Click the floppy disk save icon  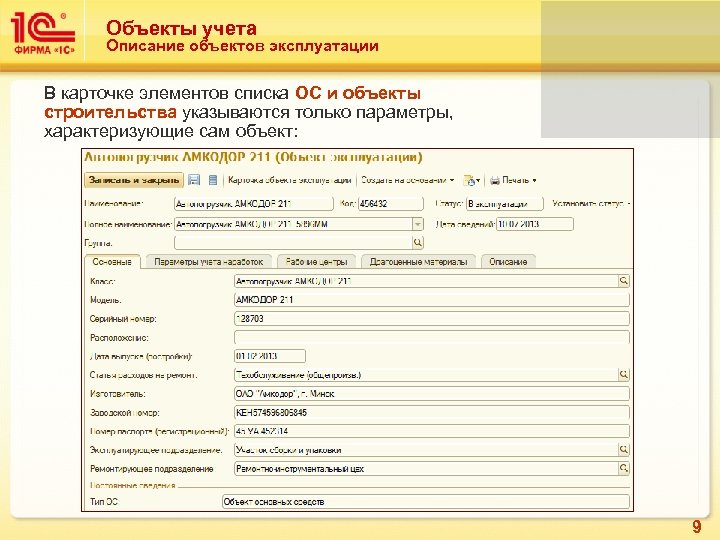(194, 180)
